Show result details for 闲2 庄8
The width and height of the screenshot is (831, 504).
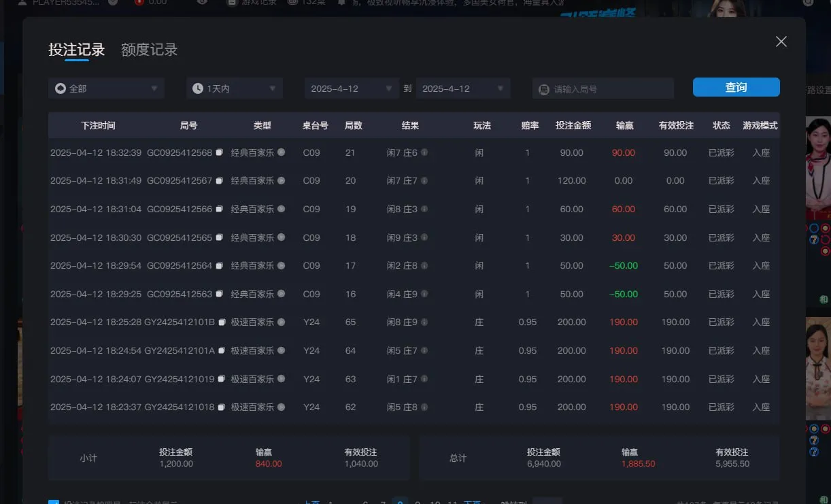[x=424, y=266]
